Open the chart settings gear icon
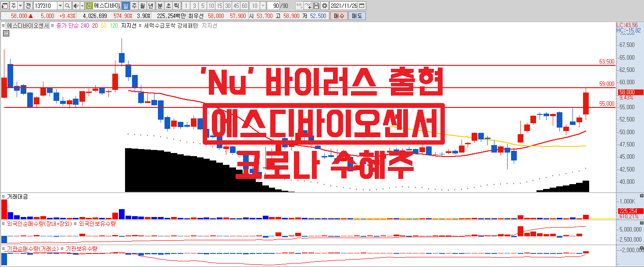644x267 pixels. click(x=324, y=6)
